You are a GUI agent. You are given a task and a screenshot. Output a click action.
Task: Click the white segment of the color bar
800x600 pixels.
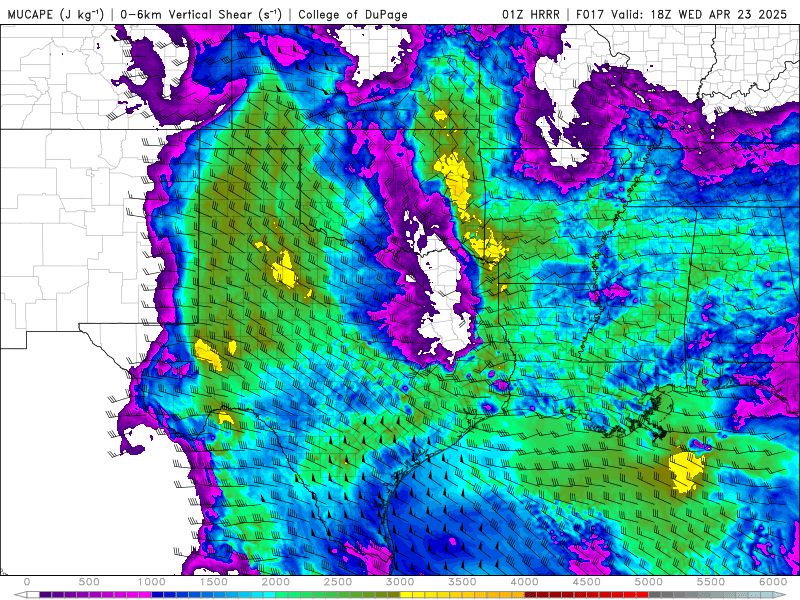33,595
